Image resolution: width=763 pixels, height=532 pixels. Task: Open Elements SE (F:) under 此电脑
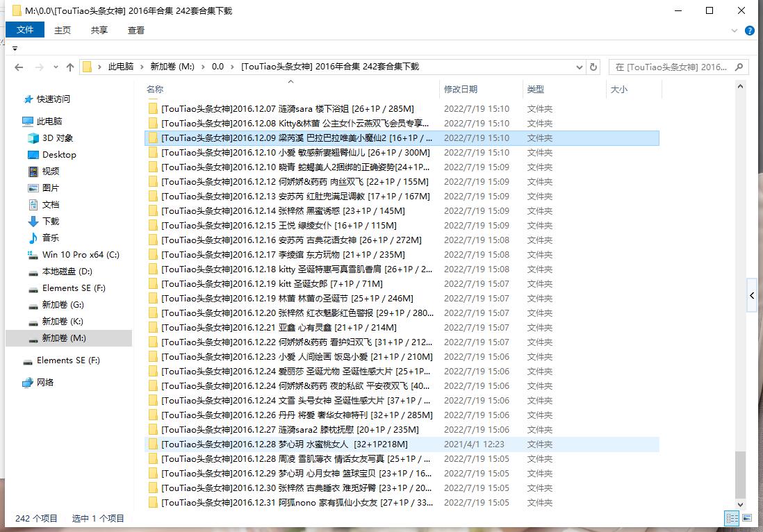pyautogui.click(x=74, y=288)
